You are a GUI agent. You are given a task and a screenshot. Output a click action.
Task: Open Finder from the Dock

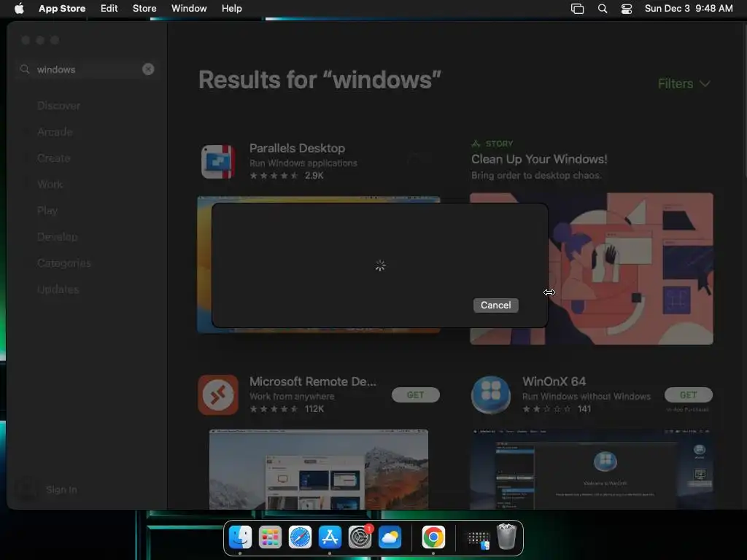pyautogui.click(x=240, y=537)
